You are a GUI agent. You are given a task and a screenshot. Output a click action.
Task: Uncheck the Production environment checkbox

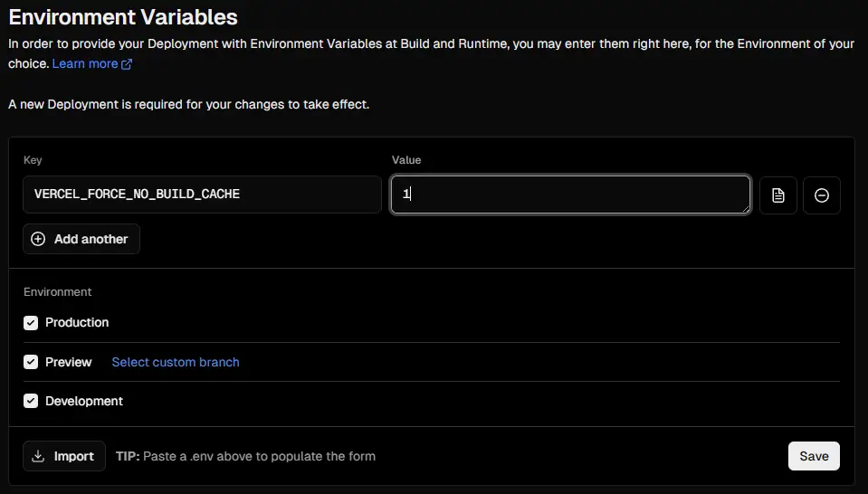coord(31,323)
